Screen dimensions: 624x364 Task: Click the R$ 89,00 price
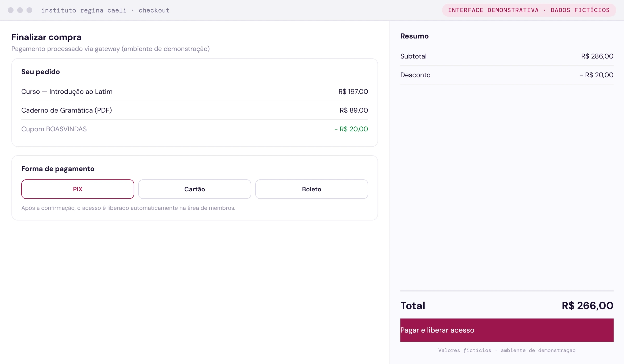(x=354, y=110)
